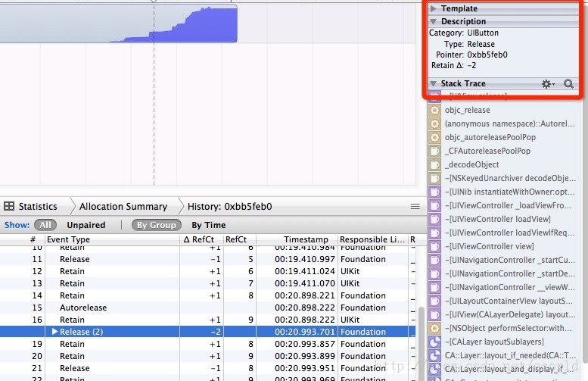Collapse the Stack Trace section
Viewport: 588px width, 381px height.
433,83
